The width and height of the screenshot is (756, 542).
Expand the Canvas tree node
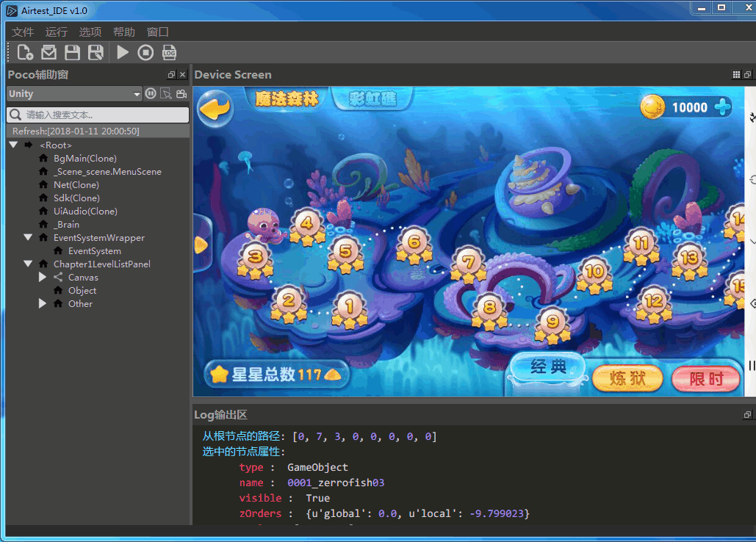pyautogui.click(x=43, y=277)
